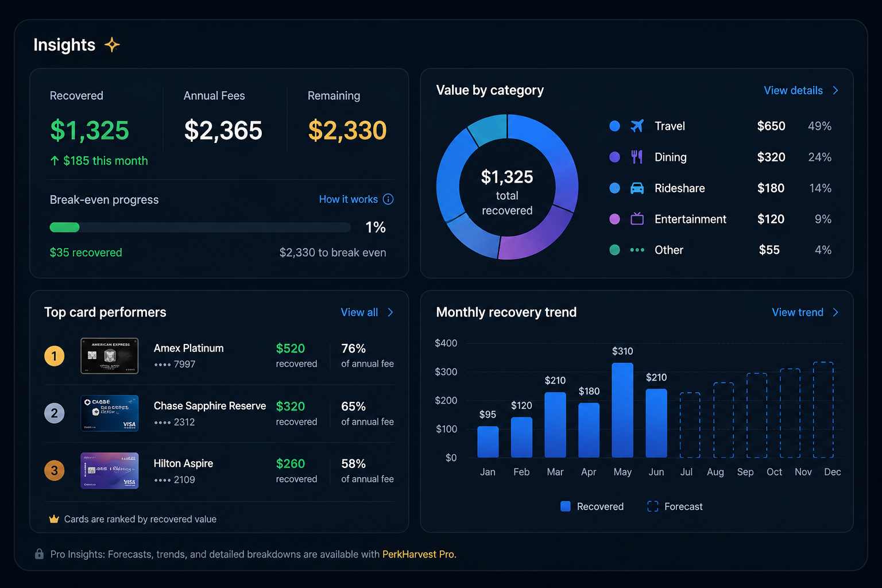Click the Jun $210 bar
This screenshot has height=588, width=882.
tap(656, 423)
